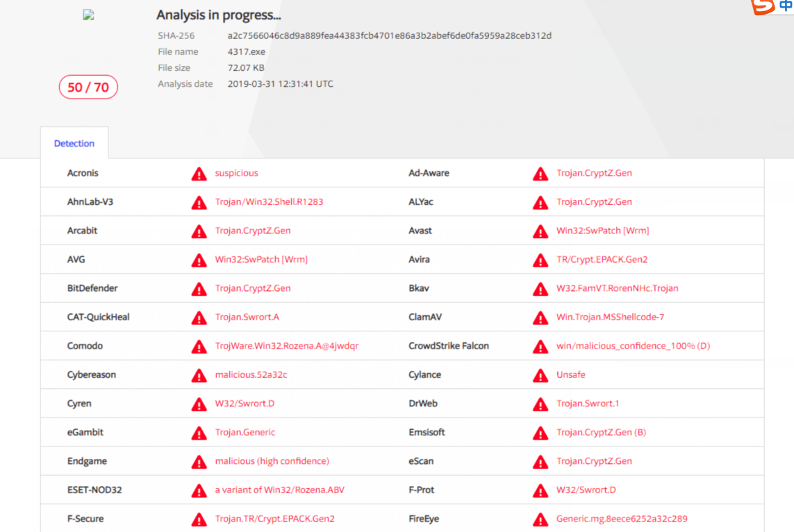Click Cylance result 'Unsafe'
The height and width of the screenshot is (532, 794).
[571, 375]
